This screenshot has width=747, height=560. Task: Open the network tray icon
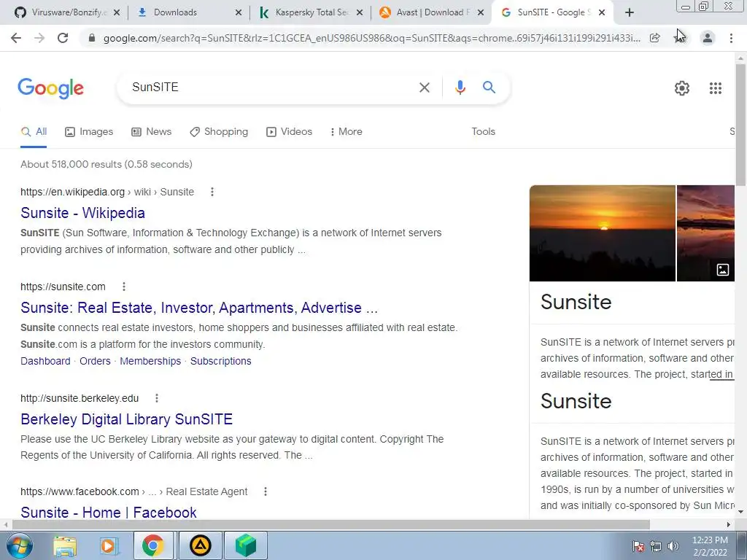click(656, 546)
